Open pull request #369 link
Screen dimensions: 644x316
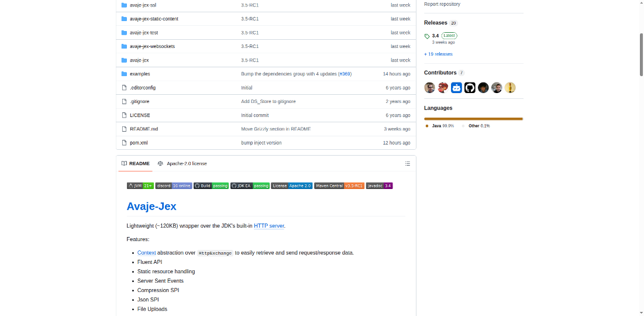click(x=345, y=74)
